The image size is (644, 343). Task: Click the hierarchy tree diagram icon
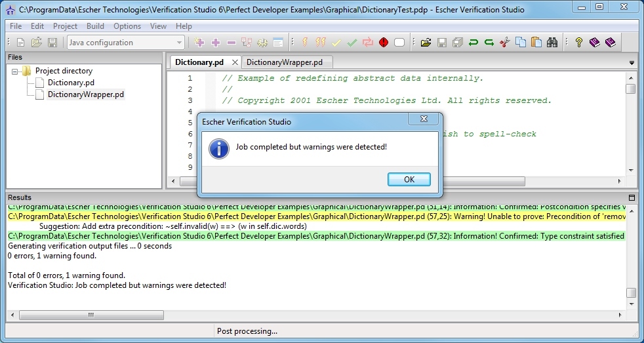[x=247, y=43]
